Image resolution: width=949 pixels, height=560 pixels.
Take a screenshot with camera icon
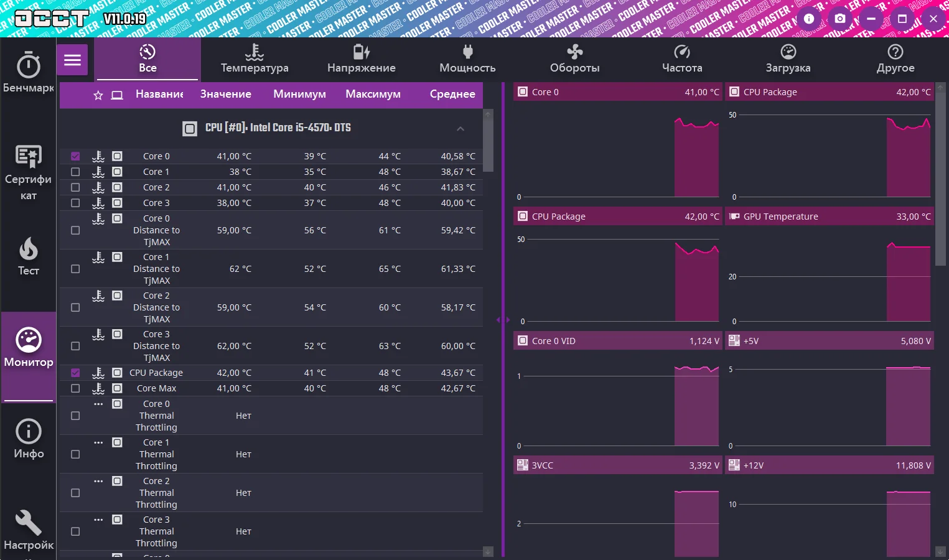840,19
